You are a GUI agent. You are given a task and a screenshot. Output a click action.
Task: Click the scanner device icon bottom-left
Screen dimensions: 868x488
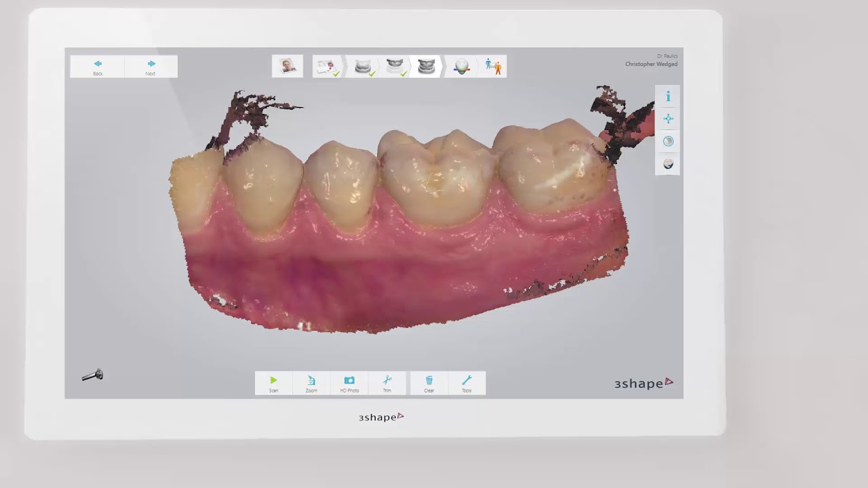point(92,375)
